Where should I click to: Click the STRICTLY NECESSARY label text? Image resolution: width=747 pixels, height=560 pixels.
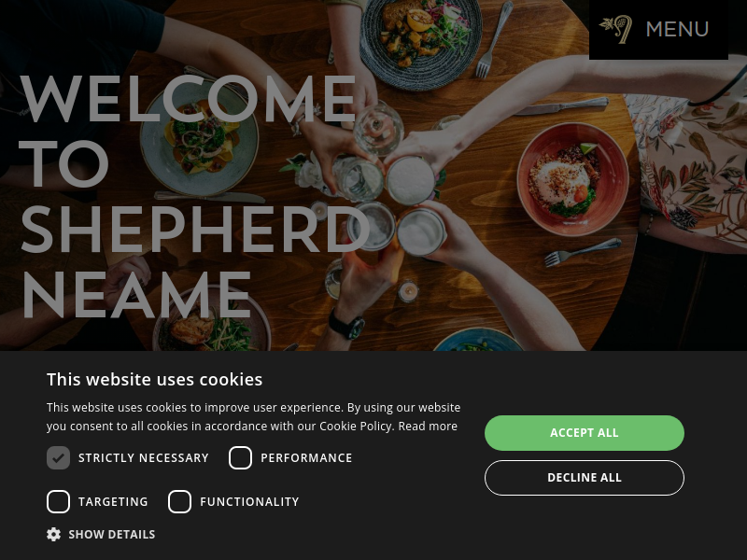coord(144,458)
